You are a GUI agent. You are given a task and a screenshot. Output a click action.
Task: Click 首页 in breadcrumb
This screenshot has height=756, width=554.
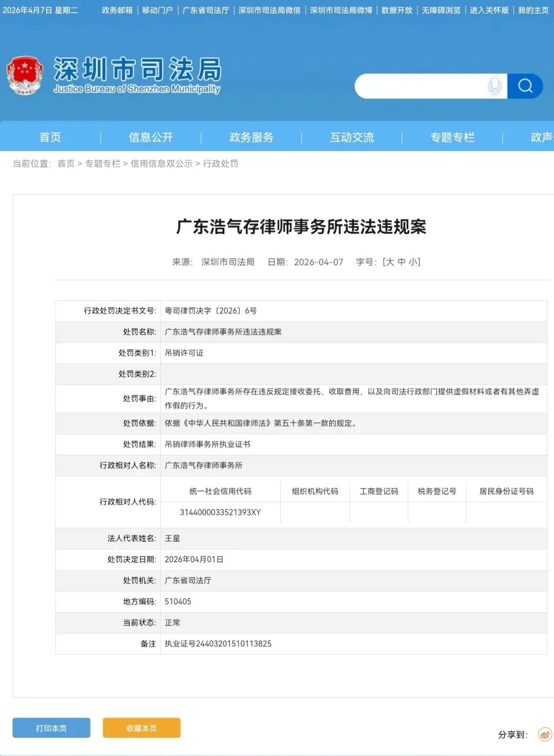66,164
